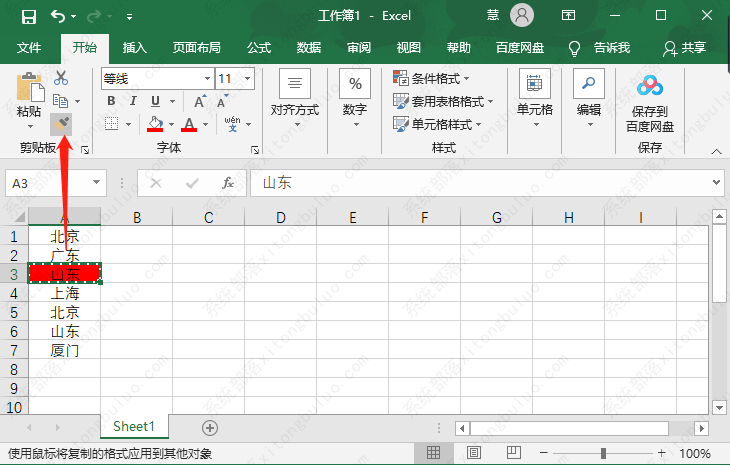Click the Increase Font Size icon
730x465 pixels.
click(x=200, y=101)
